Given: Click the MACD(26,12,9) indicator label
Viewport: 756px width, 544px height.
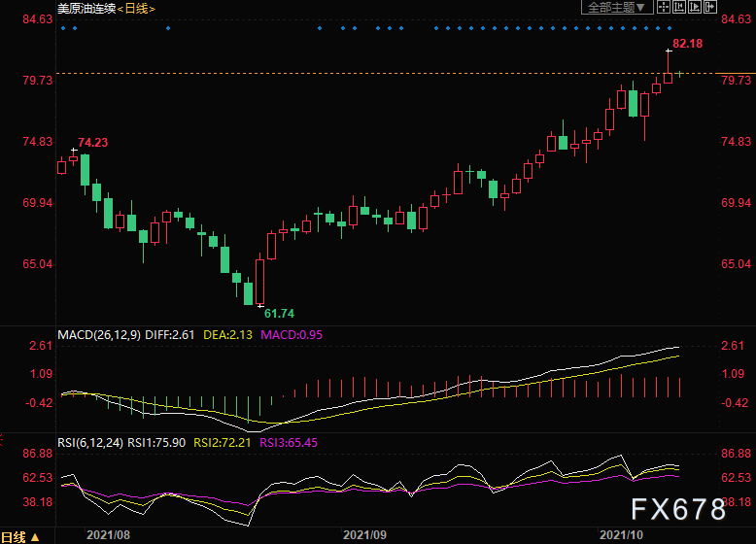Looking at the screenshot, I should coord(99,334).
